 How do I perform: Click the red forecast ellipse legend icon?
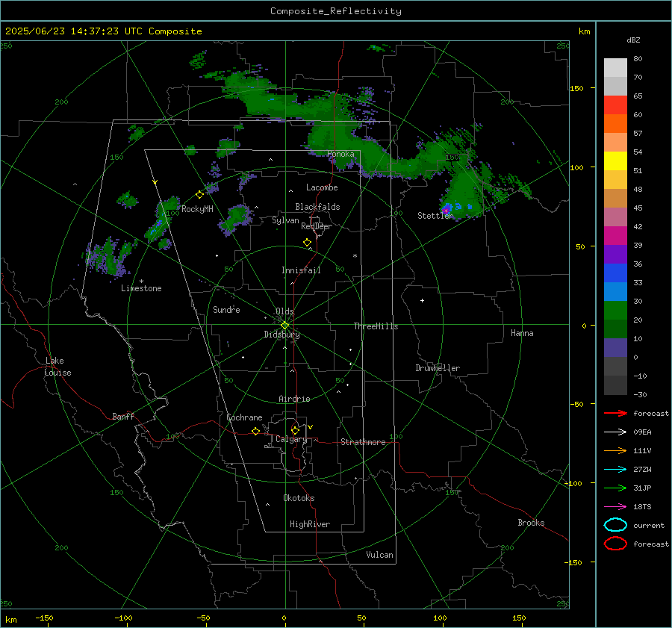615,544
